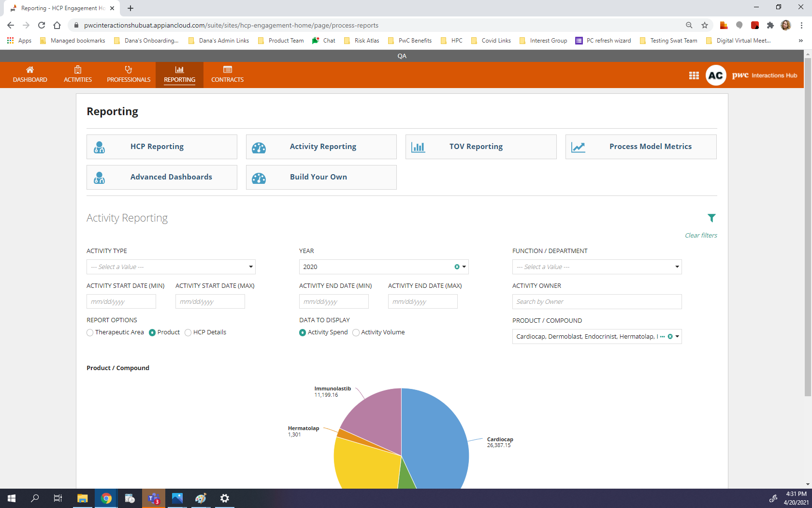Open the Activity Type dropdown
This screenshot has height=508, width=812.
[170, 267]
